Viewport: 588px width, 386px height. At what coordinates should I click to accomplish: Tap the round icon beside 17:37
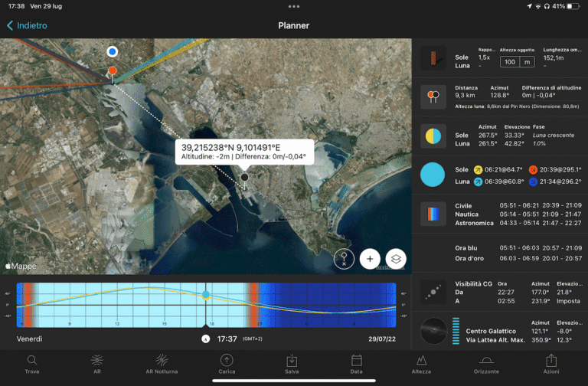click(205, 339)
